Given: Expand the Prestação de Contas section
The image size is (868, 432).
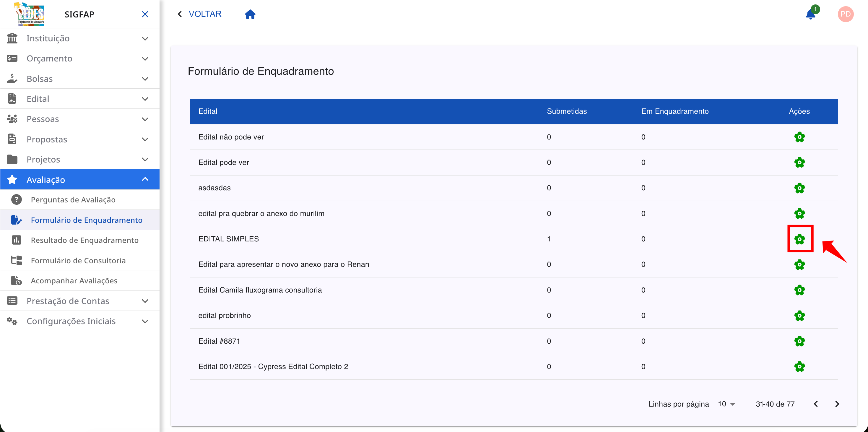Looking at the screenshot, I should [145, 301].
